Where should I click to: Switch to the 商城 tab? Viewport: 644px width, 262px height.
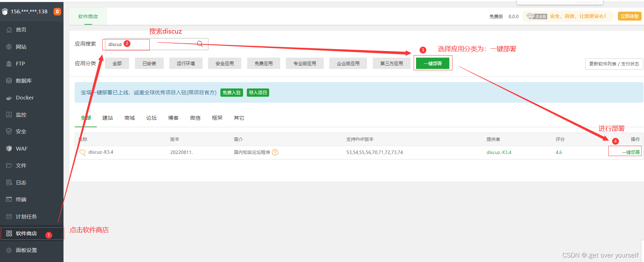click(129, 118)
